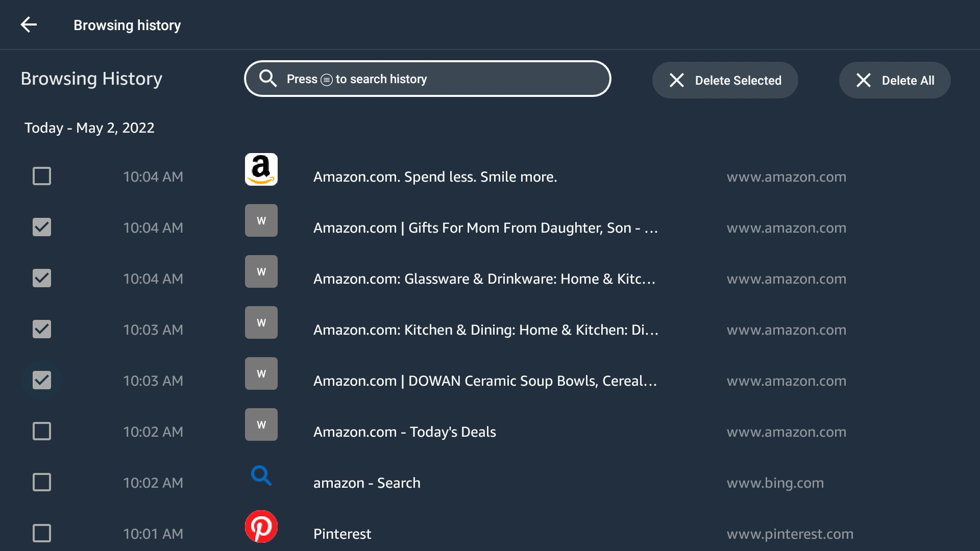
Task: Click Today - May 2, 2022 date header
Action: click(89, 128)
